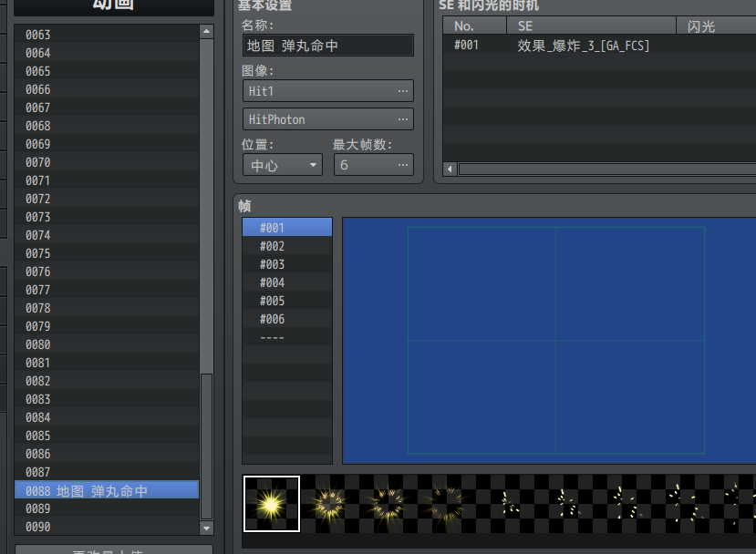Open the position dropdown showing 中心

click(x=282, y=165)
